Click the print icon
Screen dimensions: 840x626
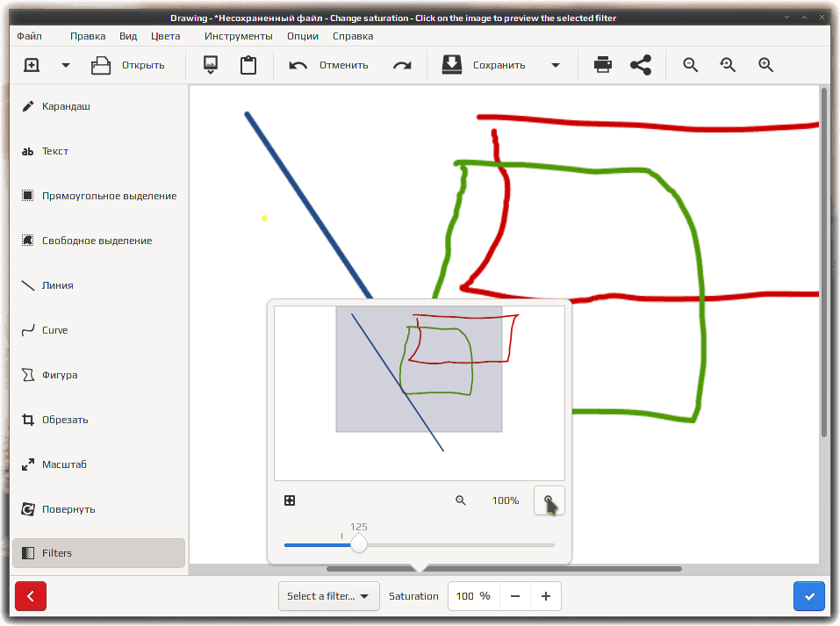(603, 65)
